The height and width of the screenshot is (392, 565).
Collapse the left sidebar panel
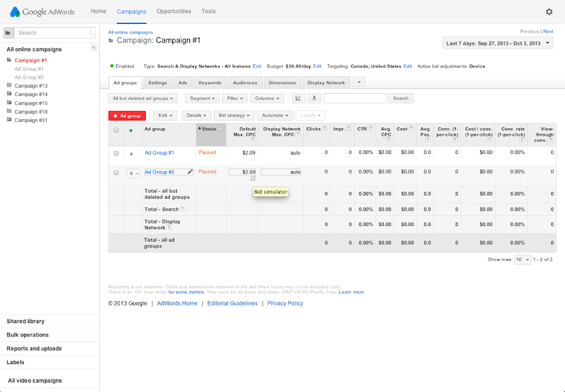point(93,47)
